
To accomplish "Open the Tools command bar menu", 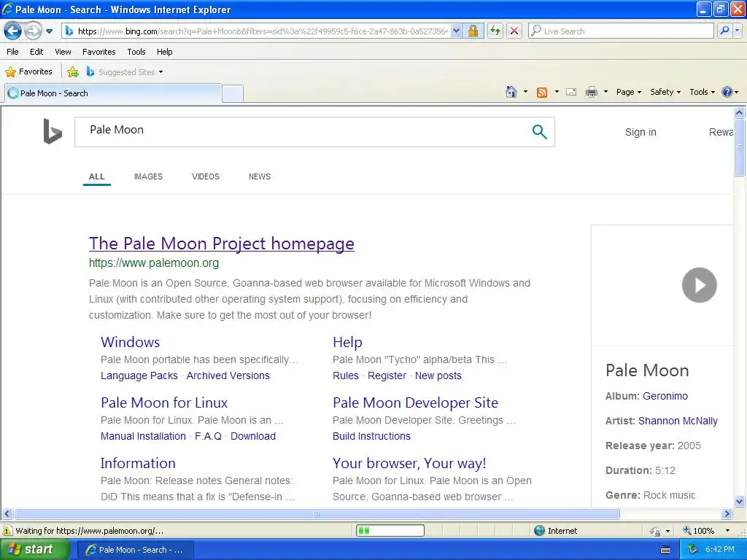I will pyautogui.click(x=703, y=92).
